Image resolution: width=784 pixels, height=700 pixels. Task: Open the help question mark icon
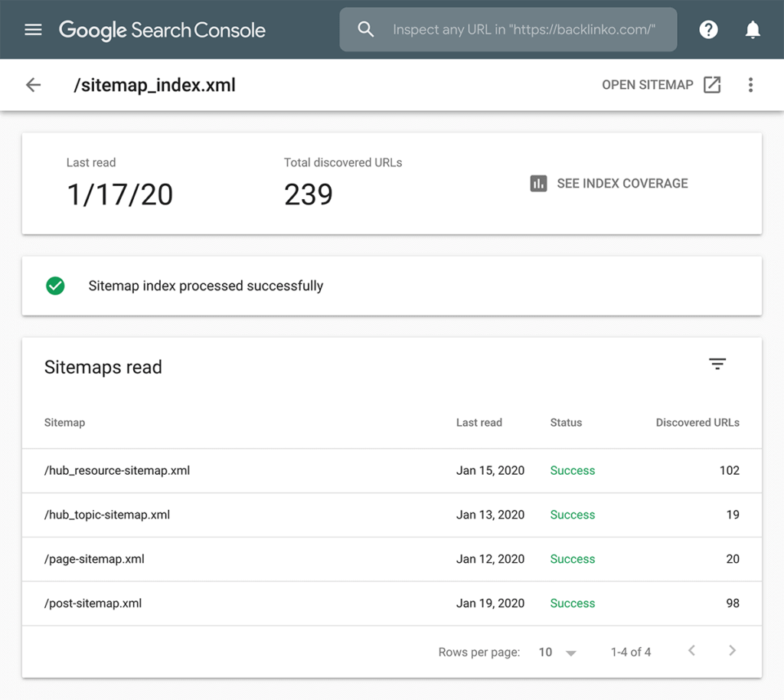click(708, 30)
